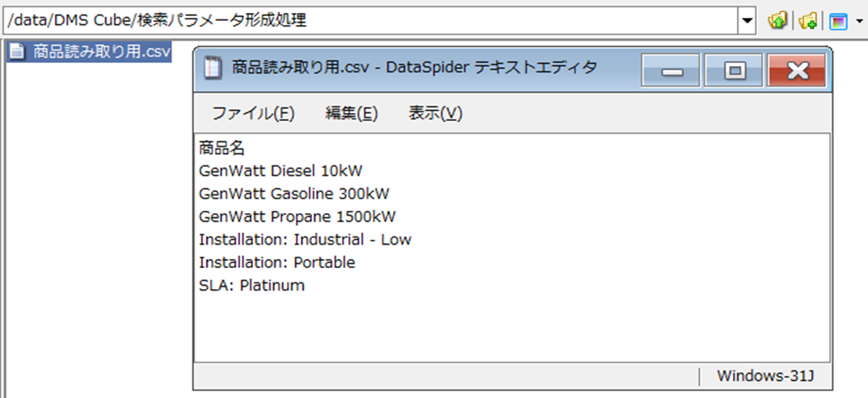The image size is (868, 398).
Task: Click the Windows-31J encoding indicator
Action: click(767, 376)
